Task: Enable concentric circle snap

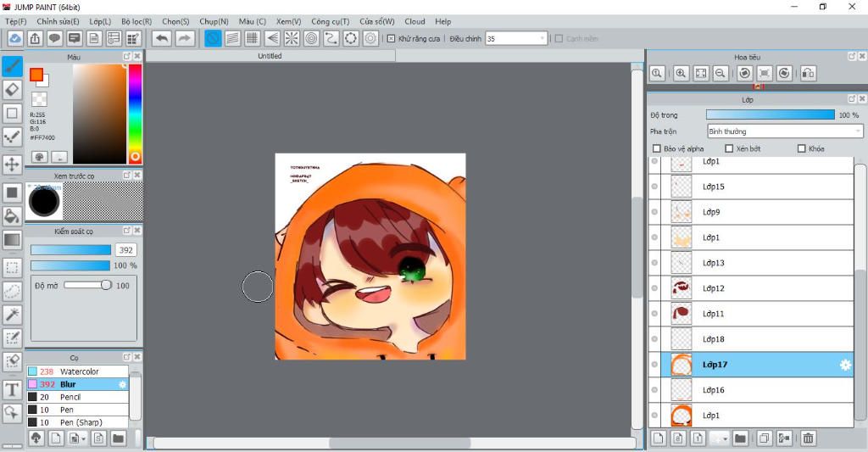Action: tap(312, 38)
